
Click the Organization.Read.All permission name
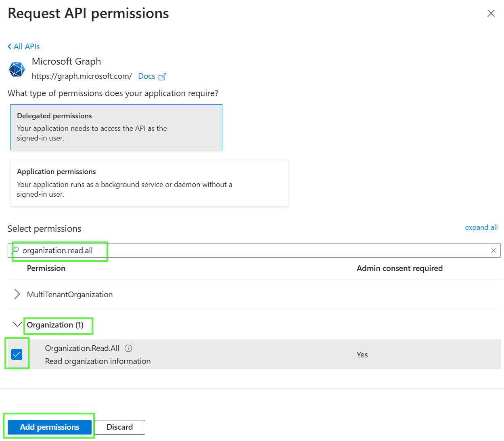(82, 348)
